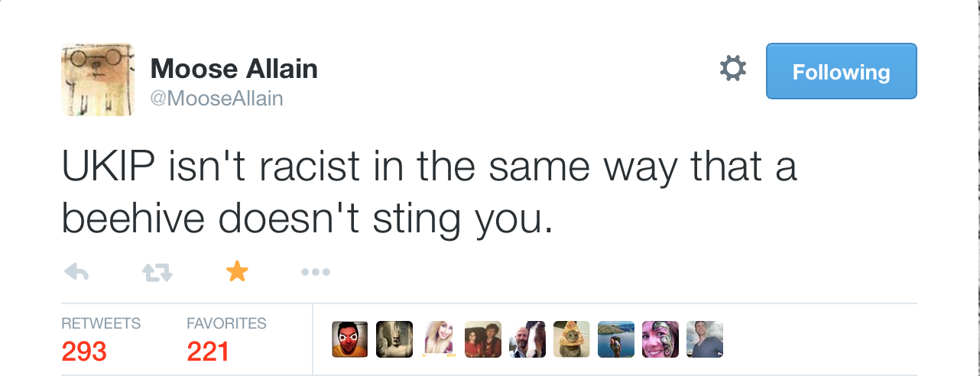The image size is (980, 376).
Task: Toggle the orange favorite star
Action: click(x=238, y=271)
